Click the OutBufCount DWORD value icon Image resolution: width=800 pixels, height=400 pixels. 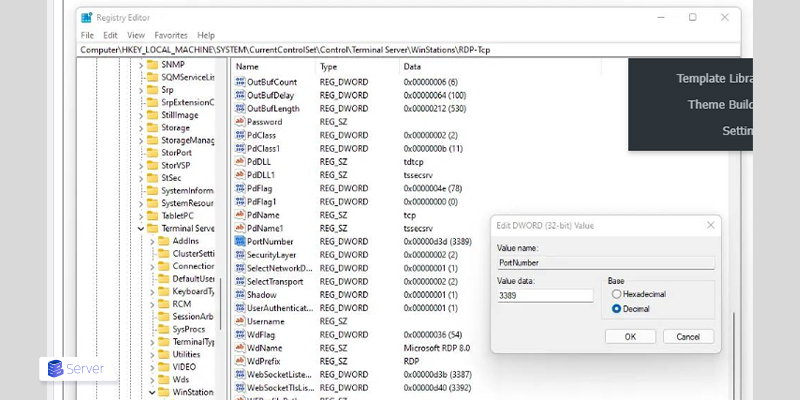tap(240, 82)
